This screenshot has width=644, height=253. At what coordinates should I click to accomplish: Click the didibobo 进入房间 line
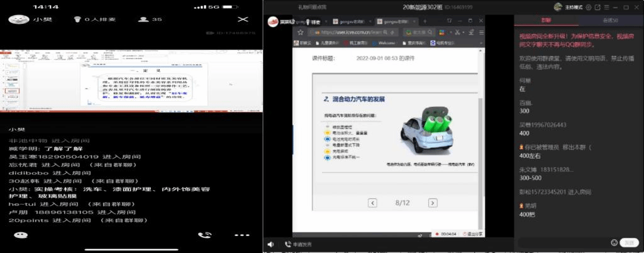[50, 173]
